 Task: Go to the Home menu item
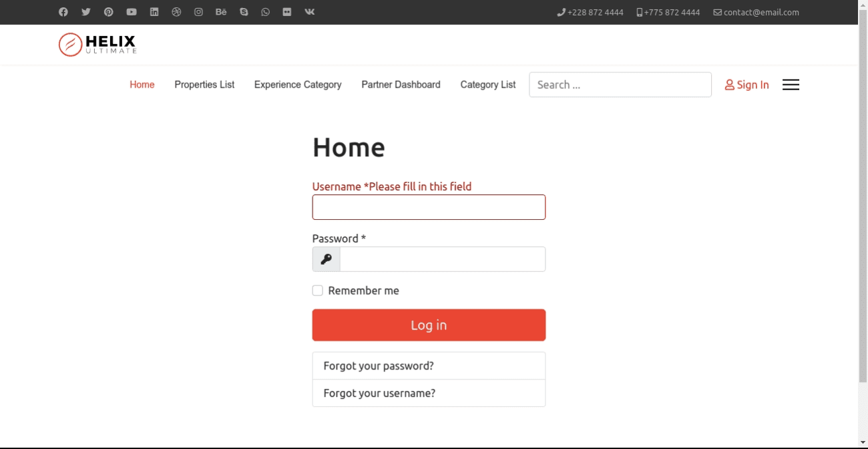[x=142, y=85]
